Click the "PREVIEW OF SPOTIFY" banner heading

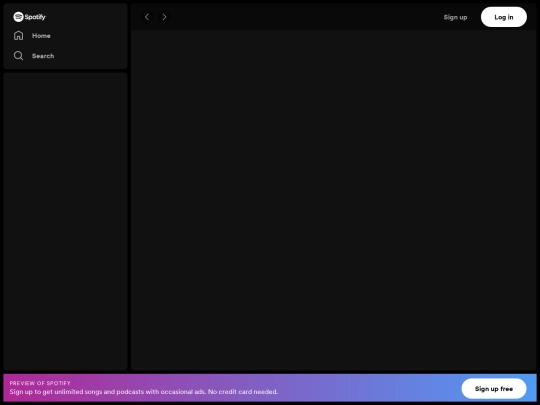[x=40, y=383]
